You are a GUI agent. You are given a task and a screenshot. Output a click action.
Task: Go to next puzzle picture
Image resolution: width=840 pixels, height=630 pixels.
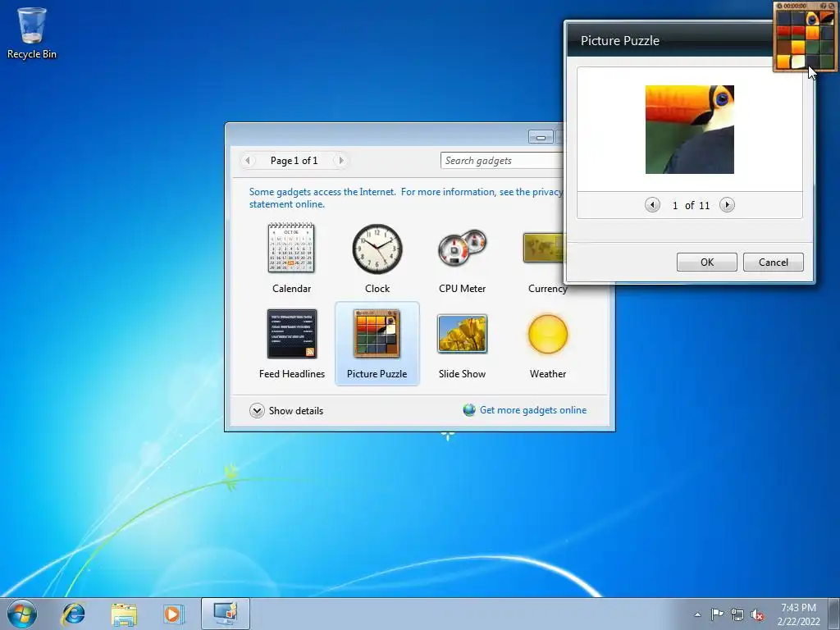[727, 204]
